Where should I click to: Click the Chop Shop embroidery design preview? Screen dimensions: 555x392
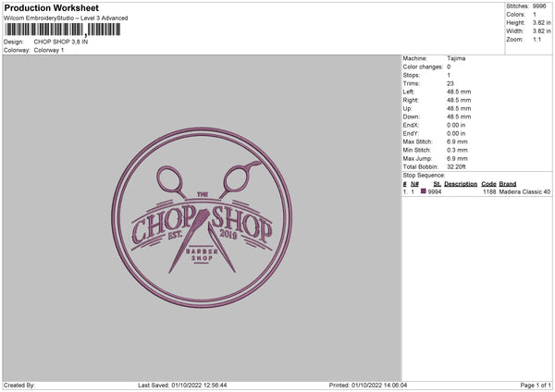coord(202,217)
